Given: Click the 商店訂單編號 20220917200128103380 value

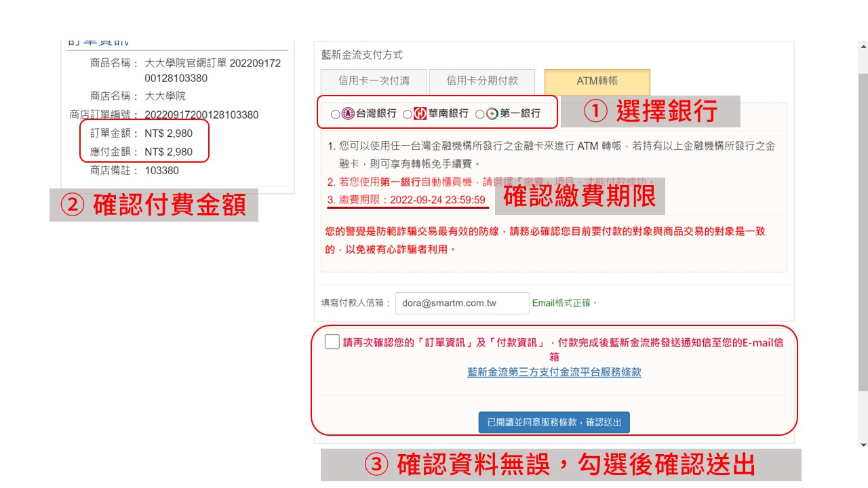Looking at the screenshot, I should (201, 115).
